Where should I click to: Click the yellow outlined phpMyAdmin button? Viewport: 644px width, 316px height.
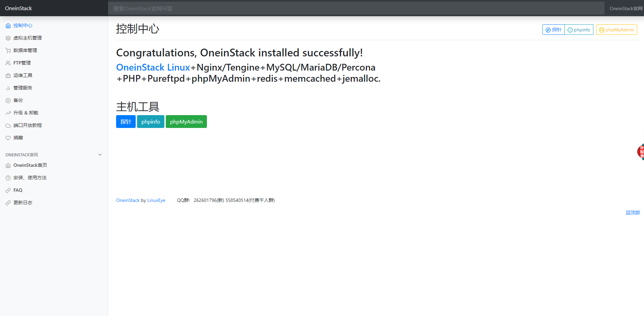[617, 30]
